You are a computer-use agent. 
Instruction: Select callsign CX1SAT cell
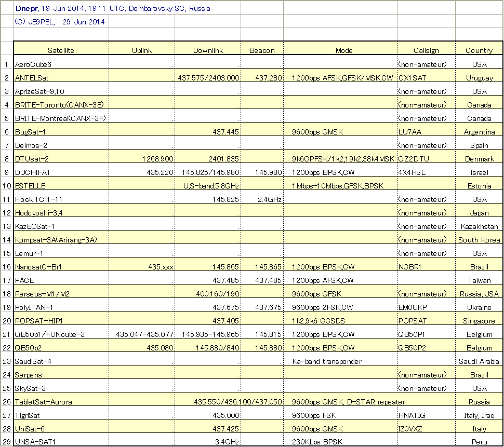(x=426, y=75)
